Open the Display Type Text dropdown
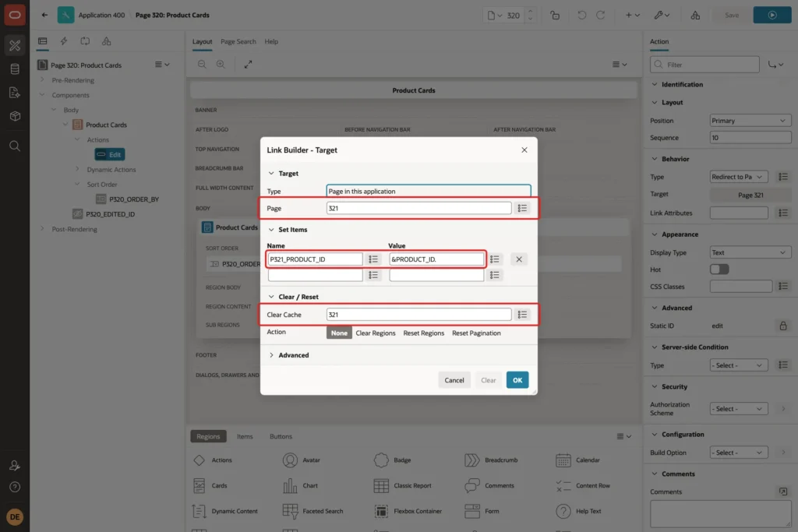The width and height of the screenshot is (798, 532). [x=750, y=252]
